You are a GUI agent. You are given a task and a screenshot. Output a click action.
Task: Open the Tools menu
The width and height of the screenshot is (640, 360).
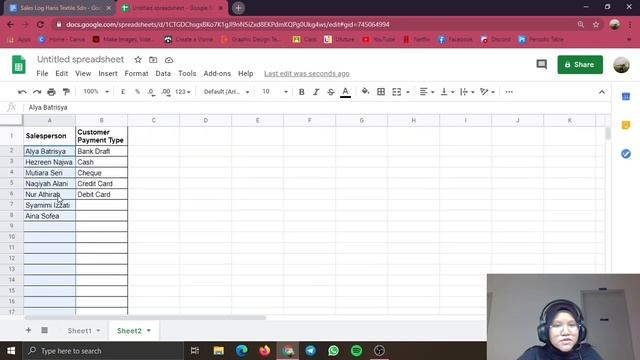tap(187, 73)
